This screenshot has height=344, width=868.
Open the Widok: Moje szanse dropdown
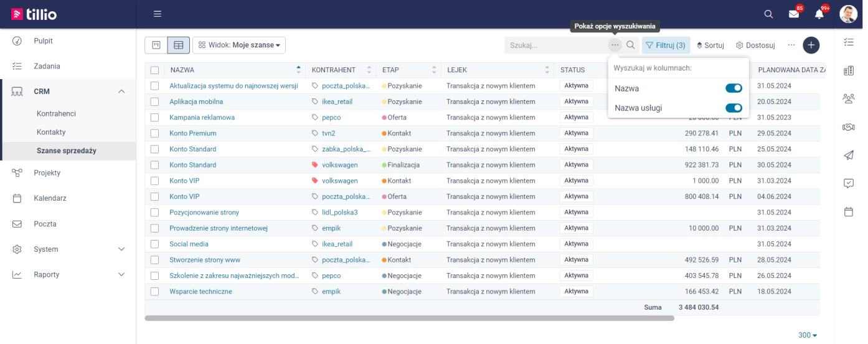[x=239, y=45]
